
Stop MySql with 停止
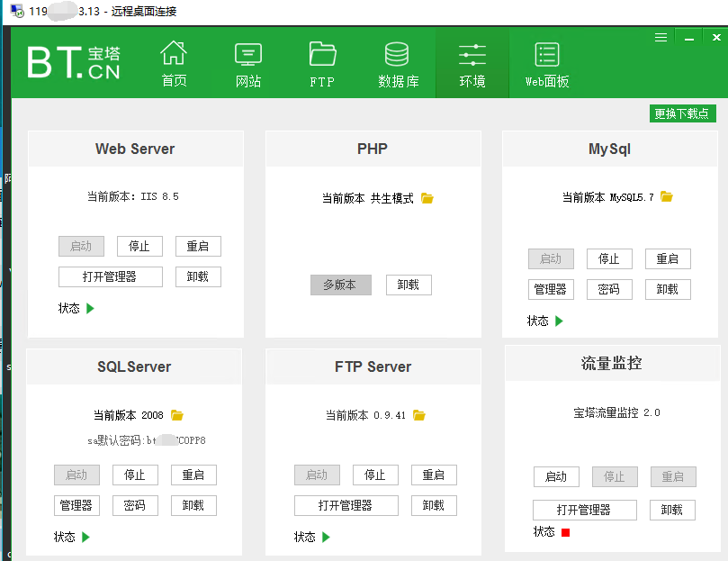click(609, 258)
